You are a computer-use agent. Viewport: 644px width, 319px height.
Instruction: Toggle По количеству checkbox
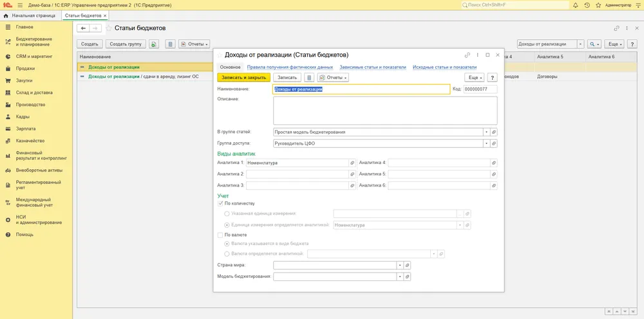tap(220, 203)
